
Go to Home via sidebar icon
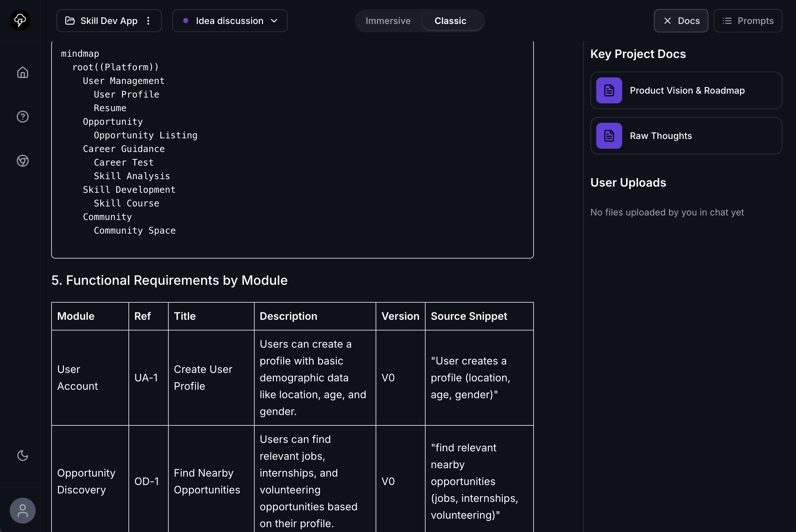click(x=23, y=72)
